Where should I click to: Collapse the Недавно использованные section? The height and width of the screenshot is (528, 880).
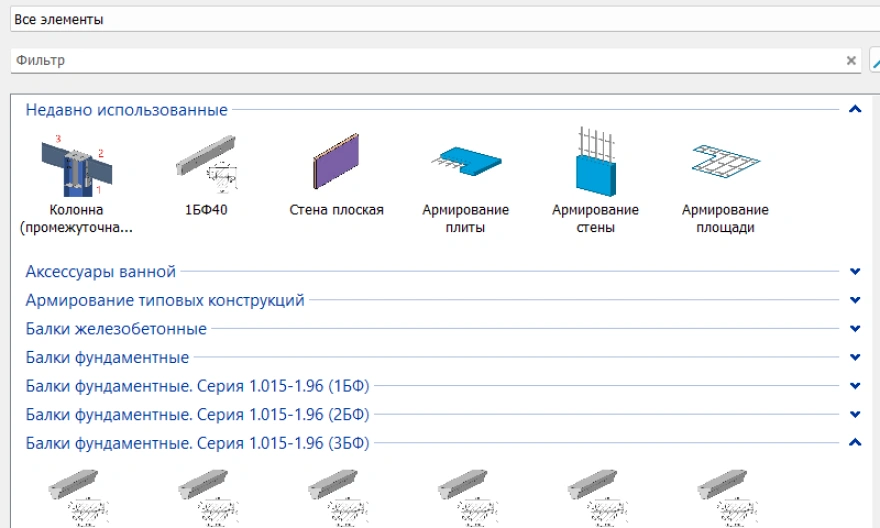854,110
